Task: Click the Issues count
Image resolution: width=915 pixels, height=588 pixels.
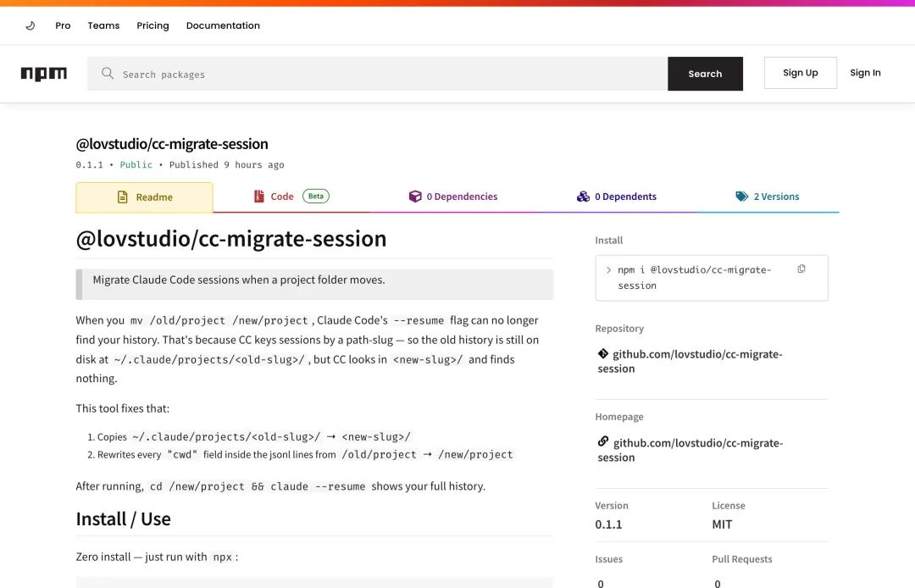Action: [x=601, y=583]
